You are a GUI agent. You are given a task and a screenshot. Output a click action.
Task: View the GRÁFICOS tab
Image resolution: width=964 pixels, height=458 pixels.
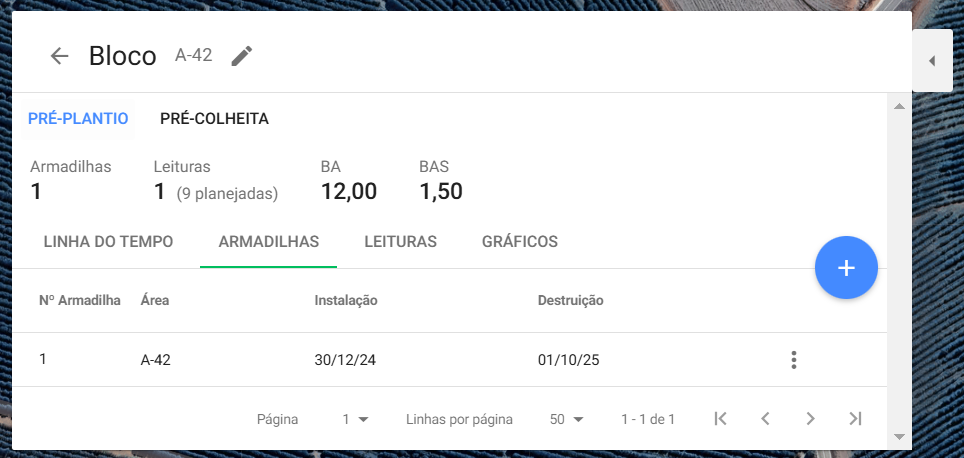(x=520, y=242)
